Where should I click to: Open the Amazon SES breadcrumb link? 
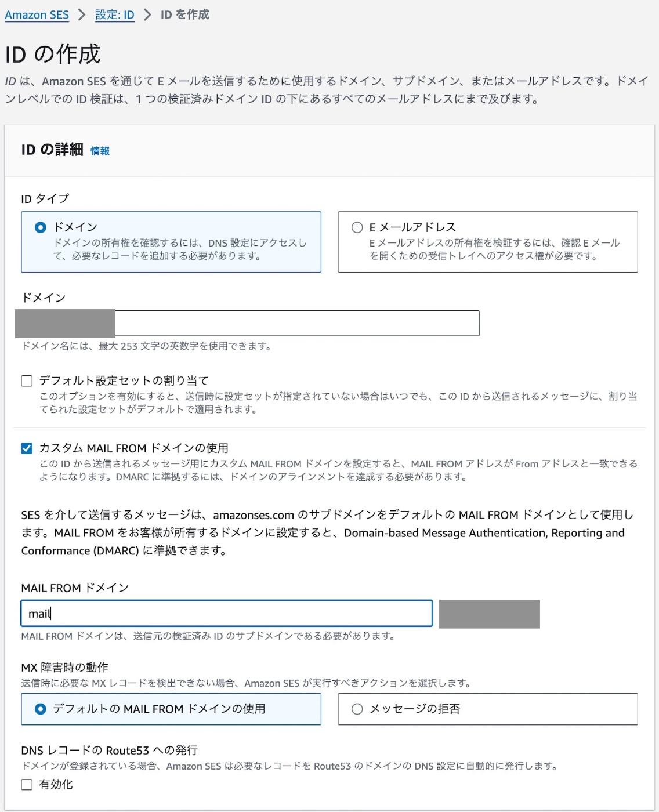pyautogui.click(x=37, y=15)
